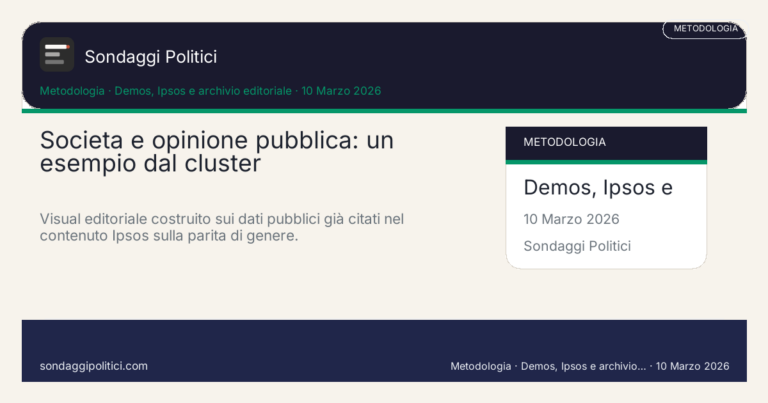
Task: Click the Sondaggi Politici header title
Action: pos(151,57)
